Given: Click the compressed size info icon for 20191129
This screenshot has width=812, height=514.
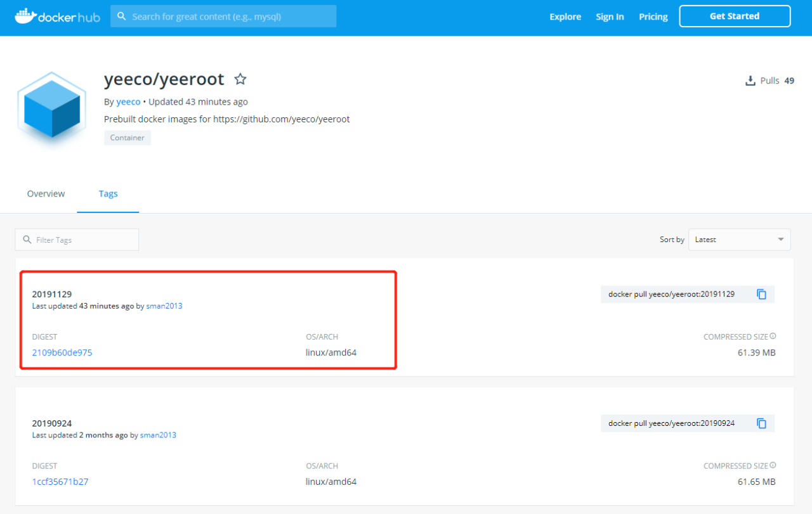Looking at the screenshot, I should click(x=773, y=337).
